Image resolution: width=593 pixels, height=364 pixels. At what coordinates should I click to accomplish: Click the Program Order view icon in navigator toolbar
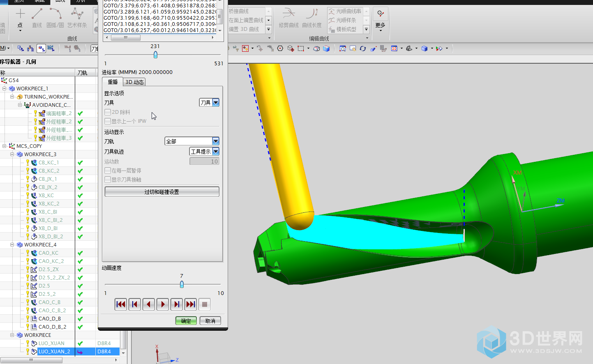pos(21,48)
